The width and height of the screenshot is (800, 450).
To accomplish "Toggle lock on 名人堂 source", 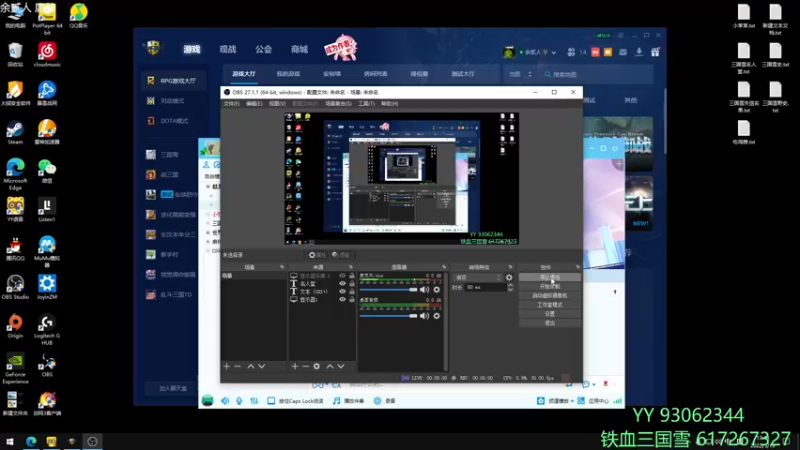I will pyautogui.click(x=352, y=284).
